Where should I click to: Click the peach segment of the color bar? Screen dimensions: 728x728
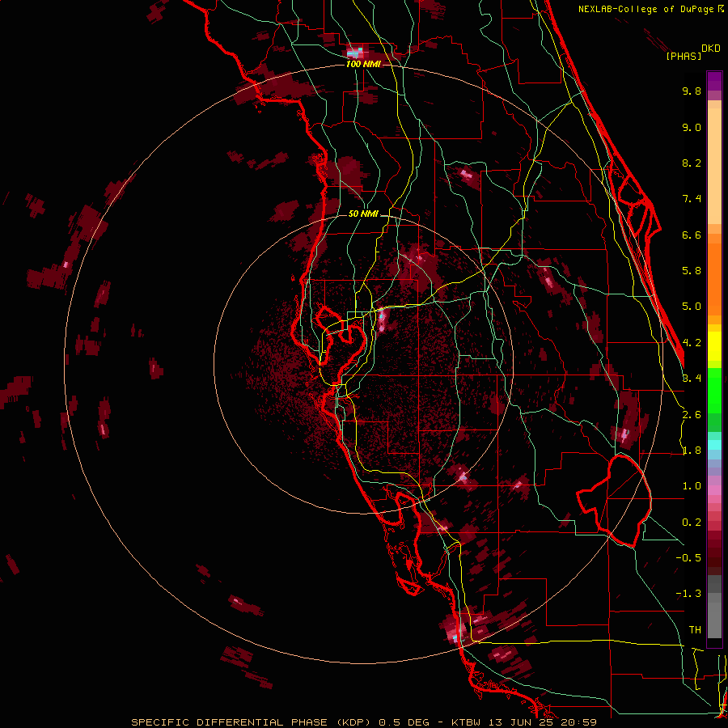point(714,163)
